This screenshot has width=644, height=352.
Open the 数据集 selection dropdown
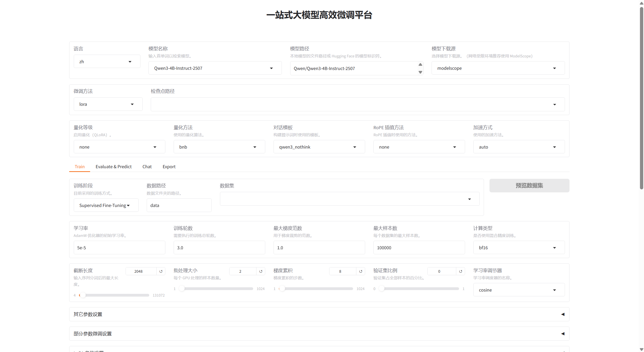349,199
